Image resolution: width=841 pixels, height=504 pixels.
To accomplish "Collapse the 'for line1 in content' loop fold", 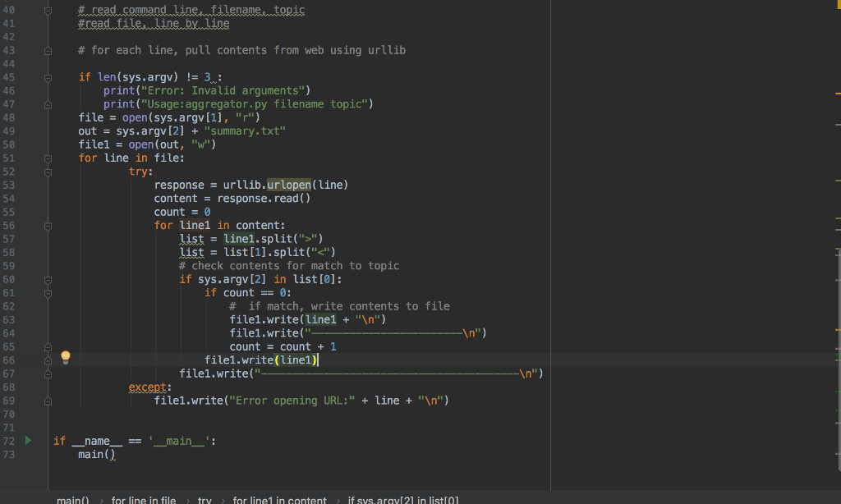I will (x=48, y=227).
